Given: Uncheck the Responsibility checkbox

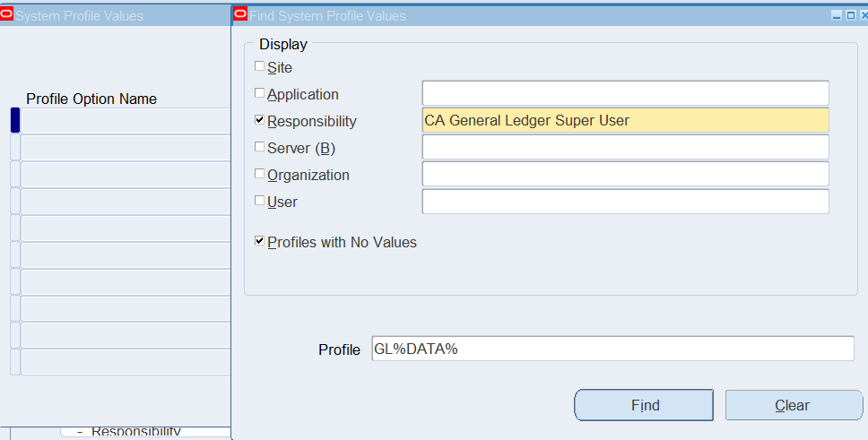Looking at the screenshot, I should (x=260, y=120).
